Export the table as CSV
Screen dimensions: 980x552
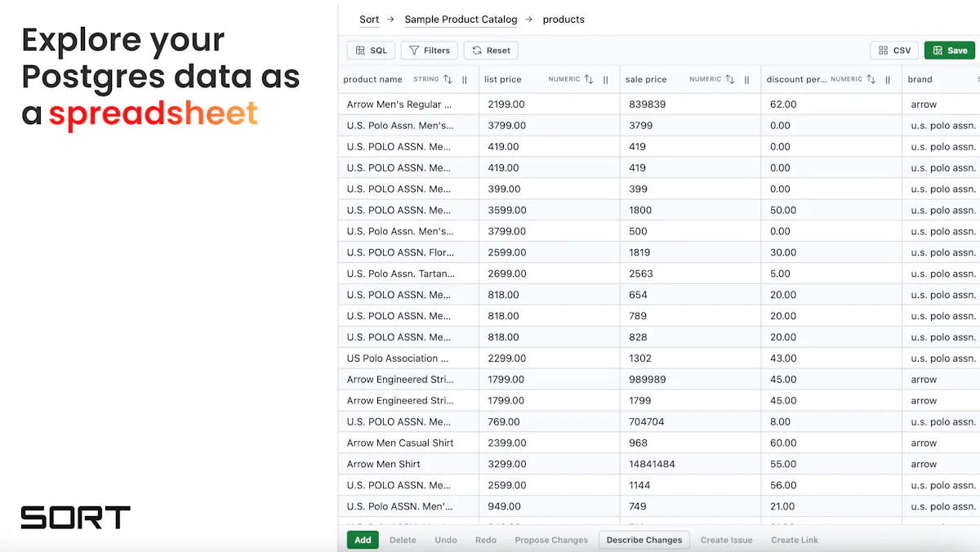[x=894, y=51]
